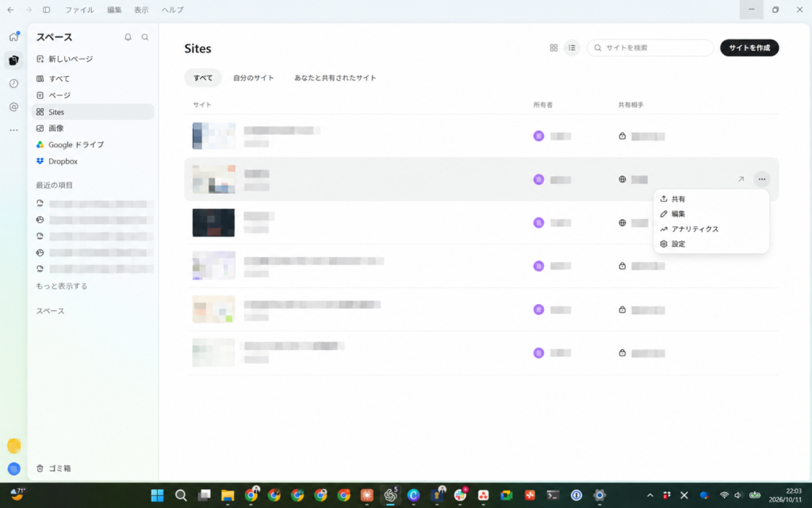Open Google ドライブ in the sidebar
The image size is (812, 508).
click(94, 144)
